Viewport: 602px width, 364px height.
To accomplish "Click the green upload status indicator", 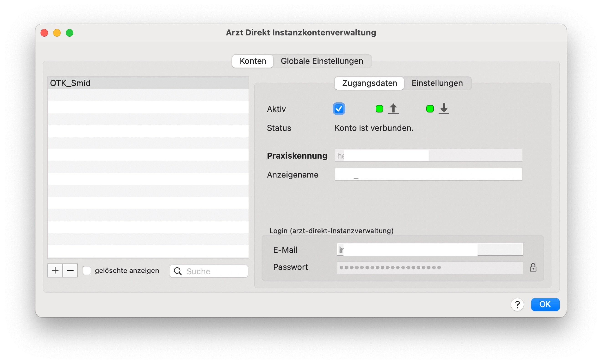I will [379, 109].
